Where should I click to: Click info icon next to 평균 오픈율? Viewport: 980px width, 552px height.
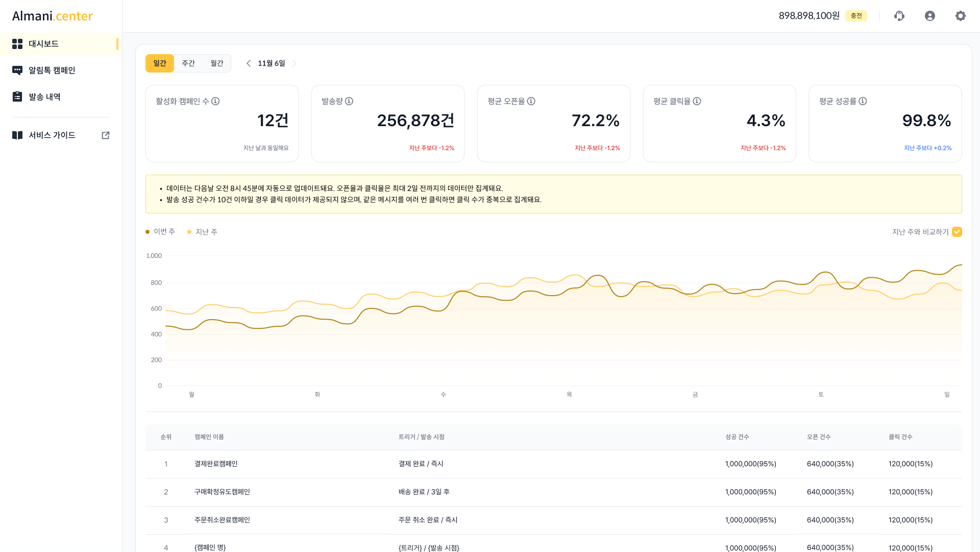click(x=531, y=101)
